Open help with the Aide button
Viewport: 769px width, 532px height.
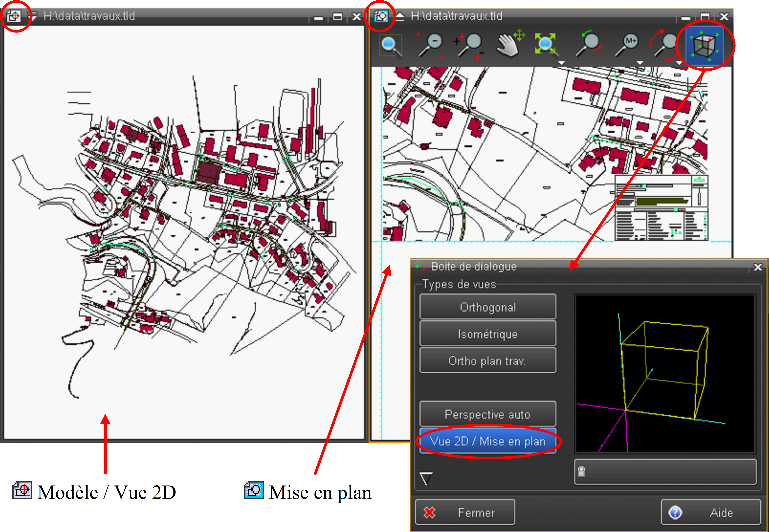[711, 512]
